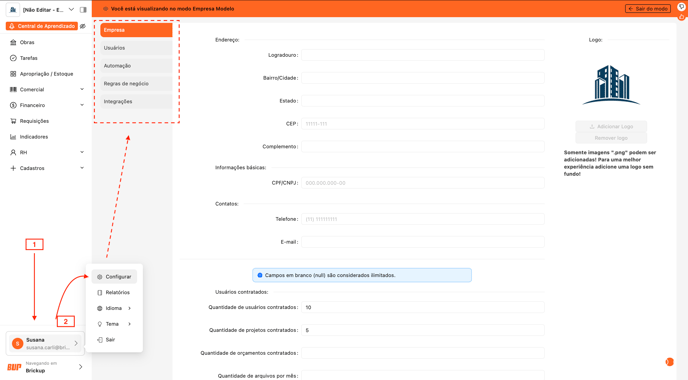Screen dimensions: 688x380
Task: Toggle the sidebar collapse panel icon
Action: (x=83, y=10)
